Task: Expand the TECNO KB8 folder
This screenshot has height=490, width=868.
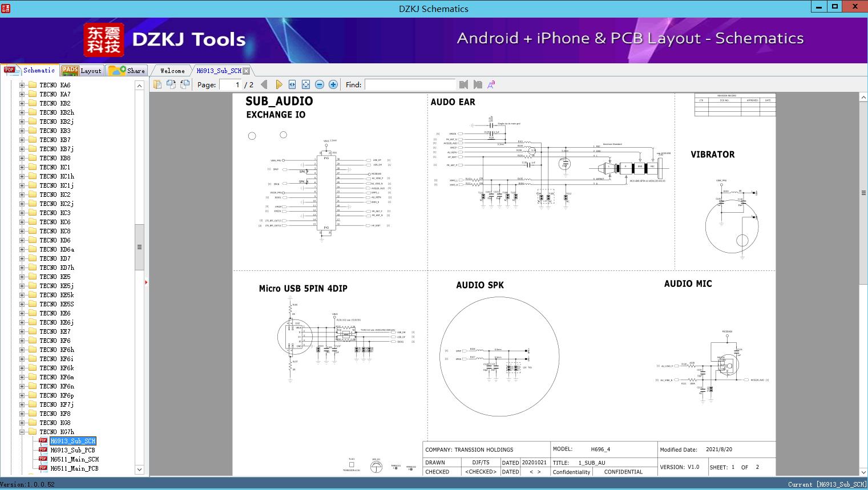Action: (x=22, y=158)
